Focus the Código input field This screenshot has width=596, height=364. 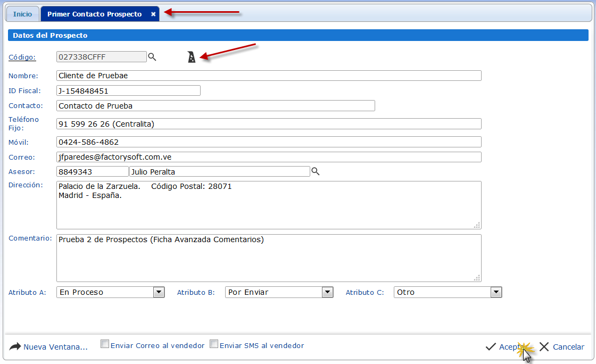point(102,57)
